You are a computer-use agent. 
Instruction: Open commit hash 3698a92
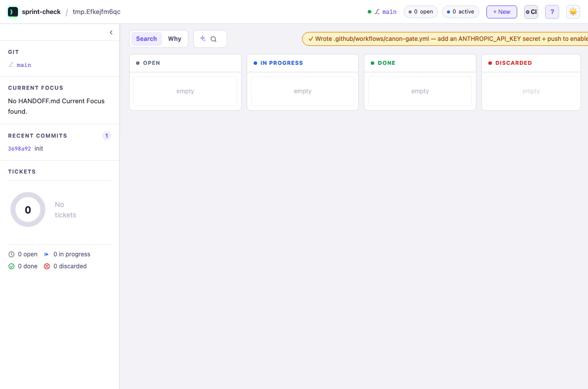(x=19, y=149)
